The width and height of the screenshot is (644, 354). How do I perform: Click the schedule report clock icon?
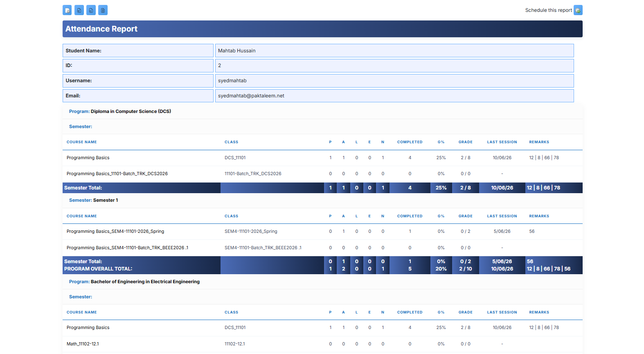pos(578,10)
